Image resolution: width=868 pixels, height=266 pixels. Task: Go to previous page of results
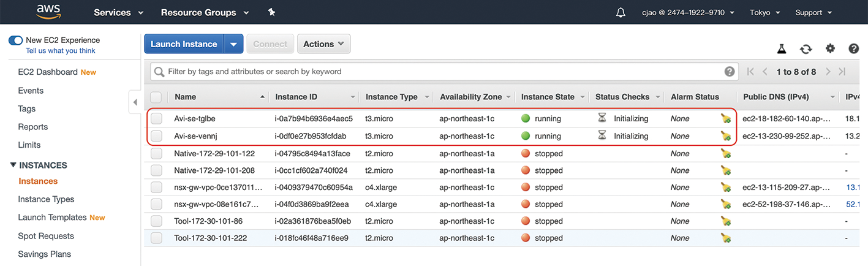point(765,72)
